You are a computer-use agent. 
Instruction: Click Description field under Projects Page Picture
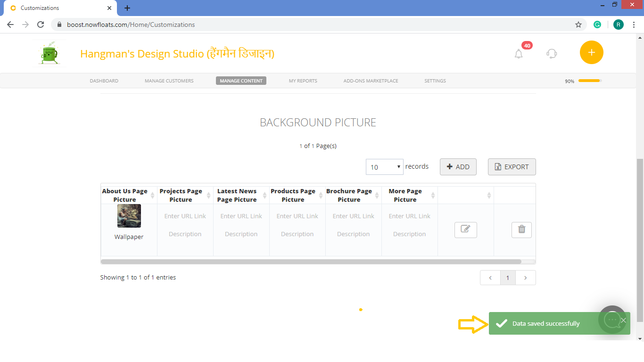[185, 234]
